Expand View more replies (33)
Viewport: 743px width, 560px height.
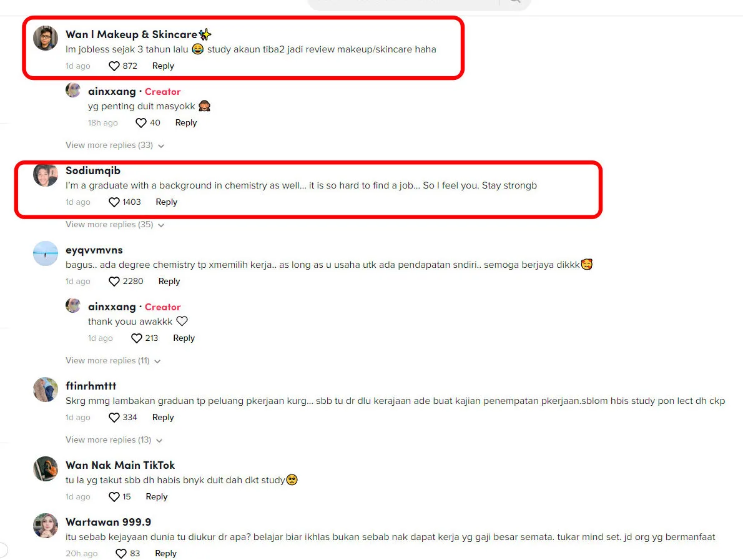click(x=115, y=145)
